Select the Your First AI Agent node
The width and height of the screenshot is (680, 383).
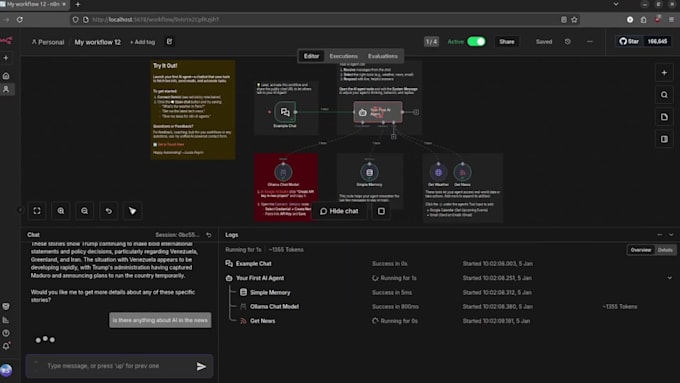pos(378,112)
